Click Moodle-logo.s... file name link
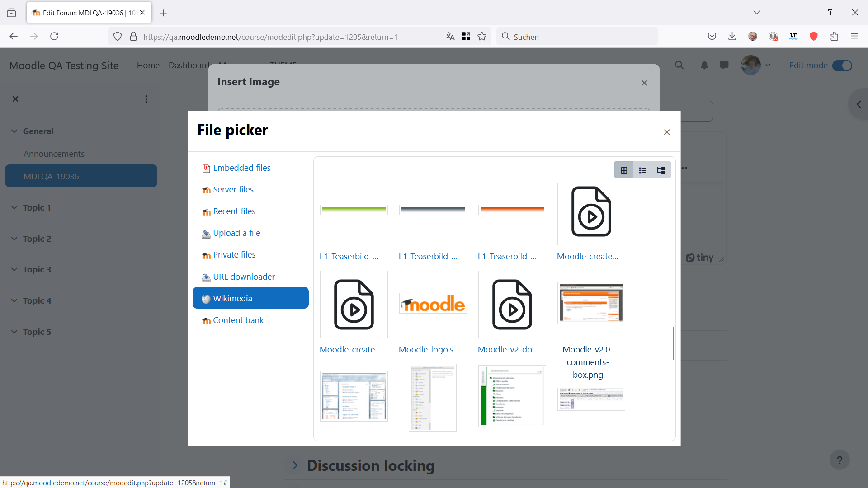Viewport: 868px width, 488px height. (429, 350)
